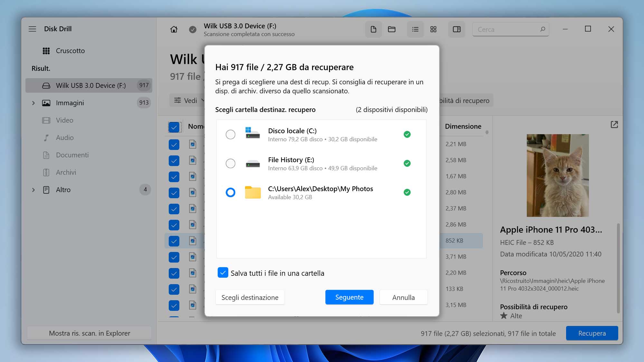Click the search magnifier icon

pyautogui.click(x=543, y=29)
